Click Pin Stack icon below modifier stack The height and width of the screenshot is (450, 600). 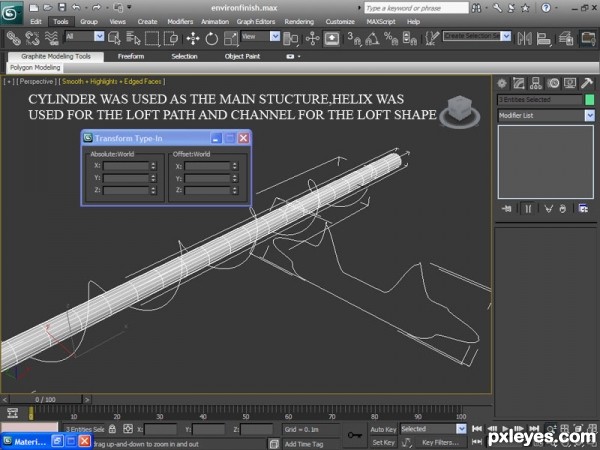point(507,209)
